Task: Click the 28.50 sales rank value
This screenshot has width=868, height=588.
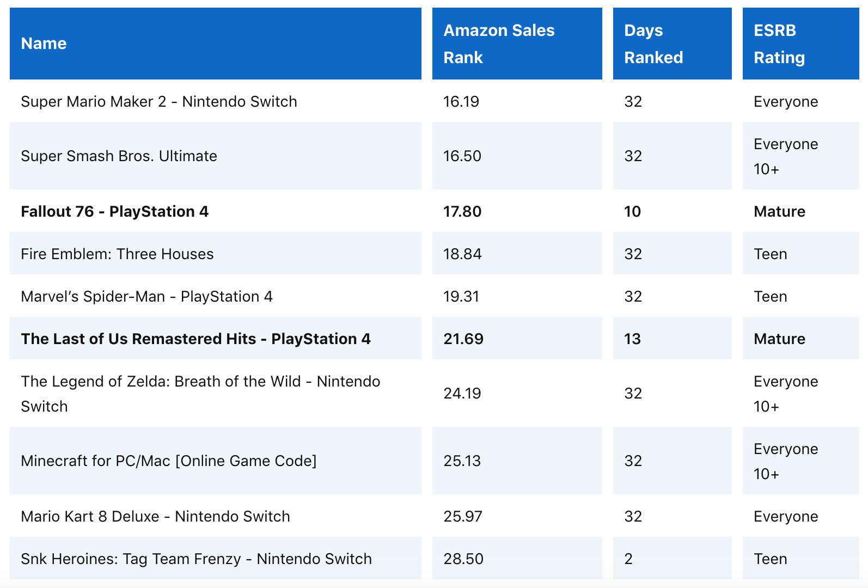Action: (x=463, y=559)
